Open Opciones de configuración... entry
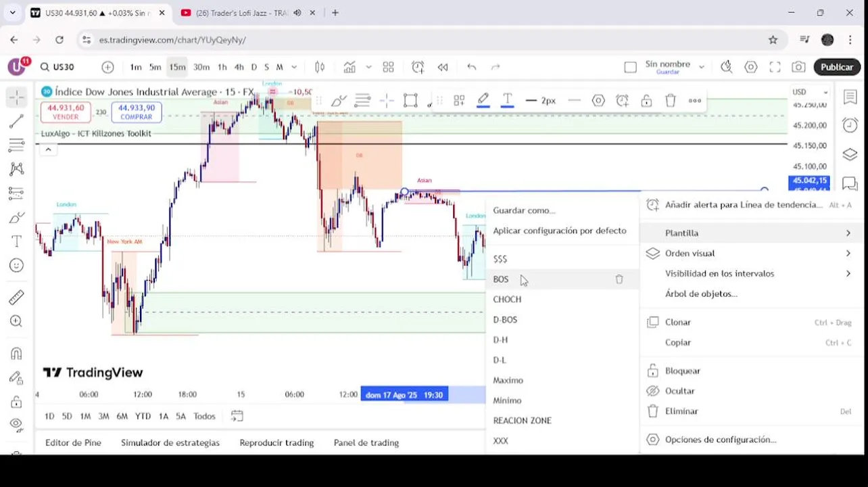868x487 pixels. 752,439
